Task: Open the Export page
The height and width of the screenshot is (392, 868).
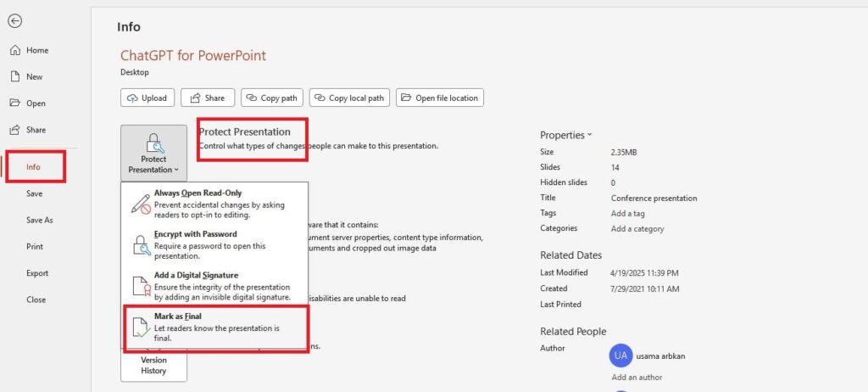Action: [37, 273]
